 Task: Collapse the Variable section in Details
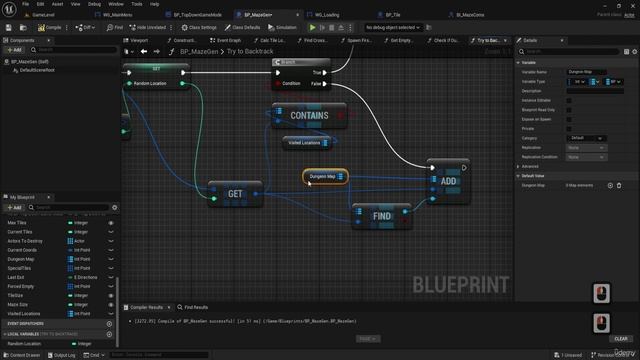pyautogui.click(x=518, y=62)
